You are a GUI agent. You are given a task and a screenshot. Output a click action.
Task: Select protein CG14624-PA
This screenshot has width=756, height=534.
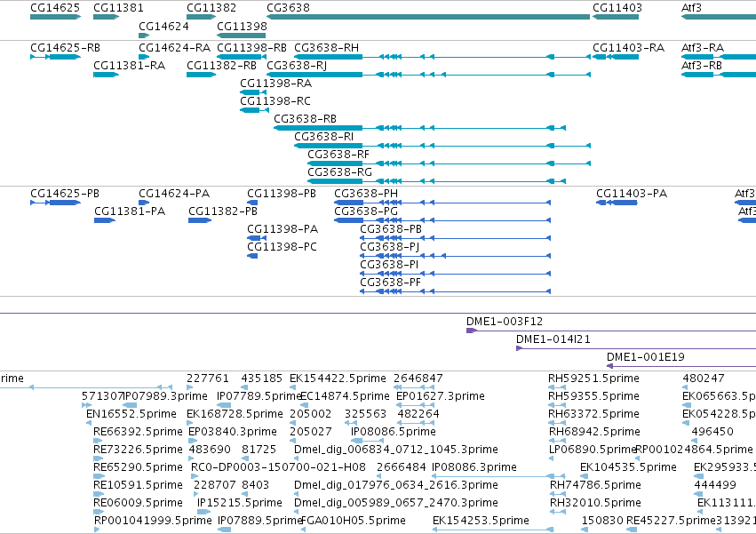(x=174, y=194)
